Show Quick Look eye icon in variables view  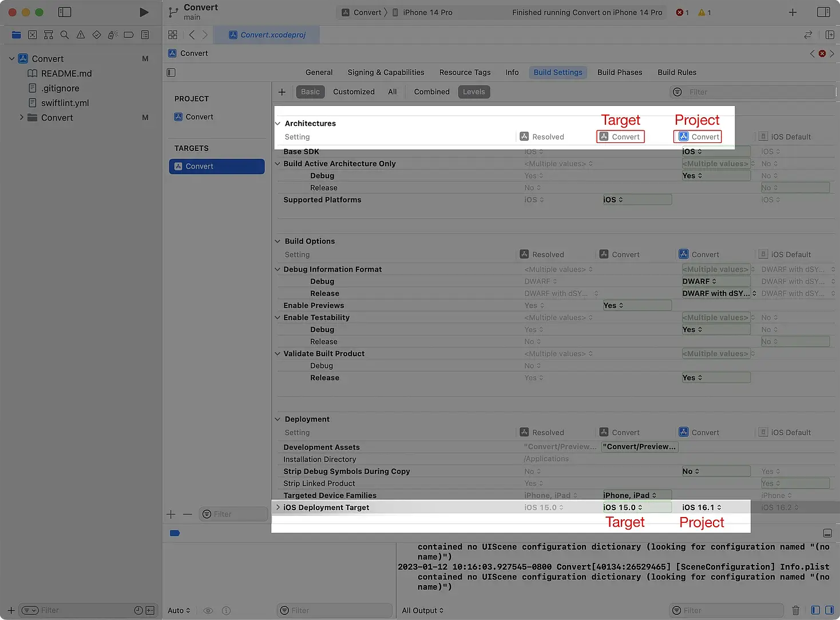(x=208, y=610)
